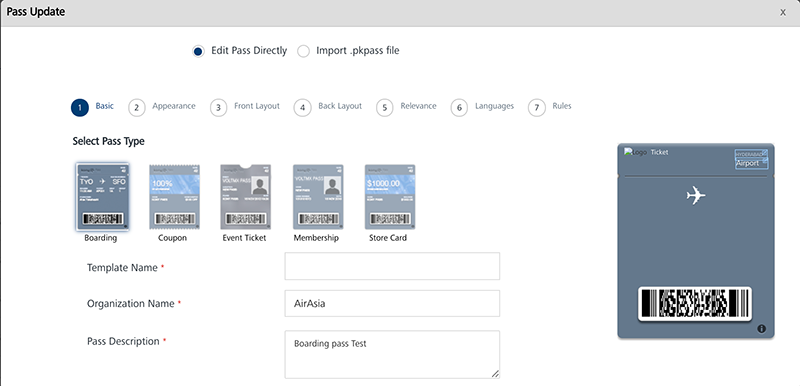Select the Membership pass type icon
The width and height of the screenshot is (800, 386).
tap(318, 197)
